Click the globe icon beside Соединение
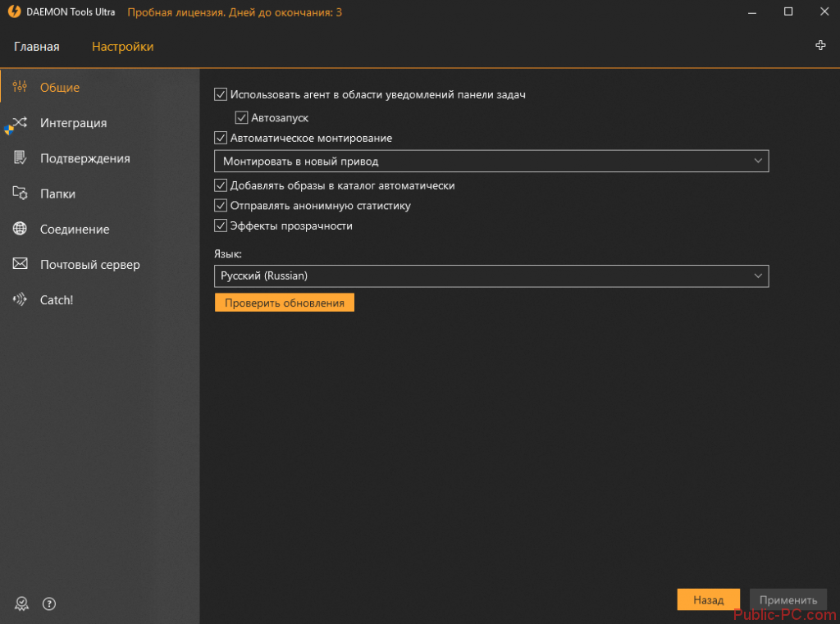Image resolution: width=840 pixels, height=624 pixels. (x=21, y=230)
